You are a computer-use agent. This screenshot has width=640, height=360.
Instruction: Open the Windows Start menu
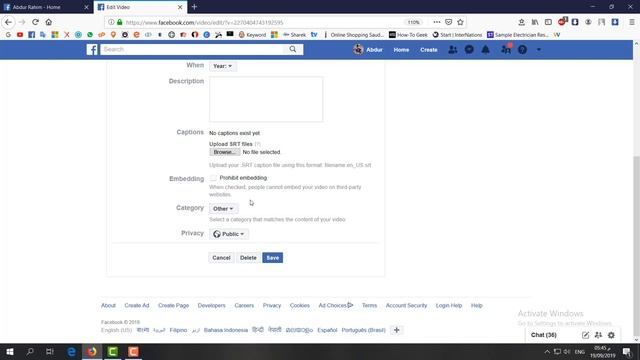[x=10, y=351]
